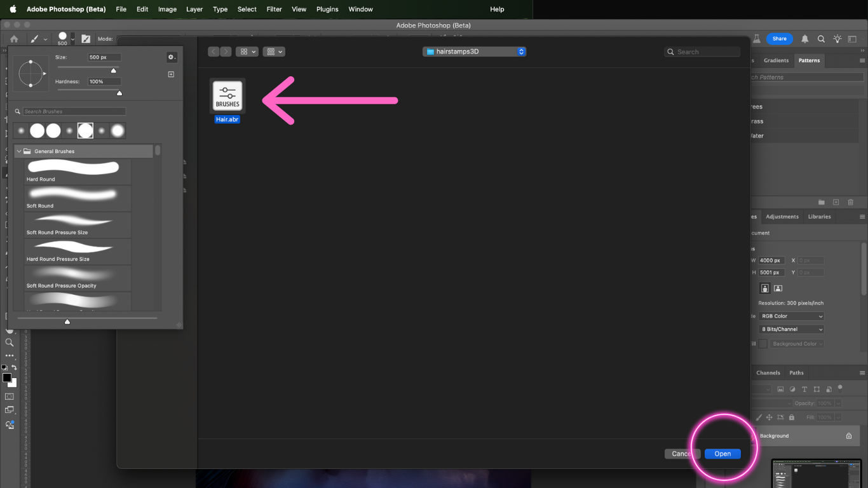868x488 pixels.
Task: Open the Patterns panel menu
Action: [x=862, y=60]
